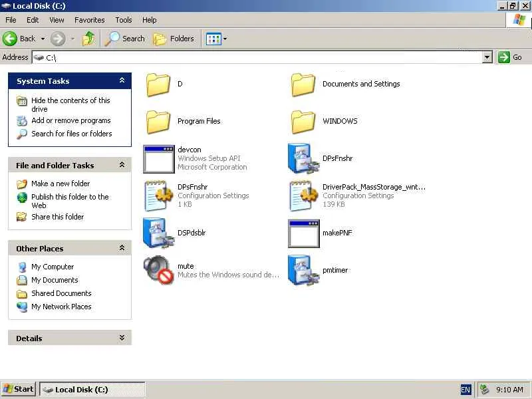The width and height of the screenshot is (532, 399).
Task: Select the mute speaker icon
Action: pyautogui.click(x=158, y=271)
